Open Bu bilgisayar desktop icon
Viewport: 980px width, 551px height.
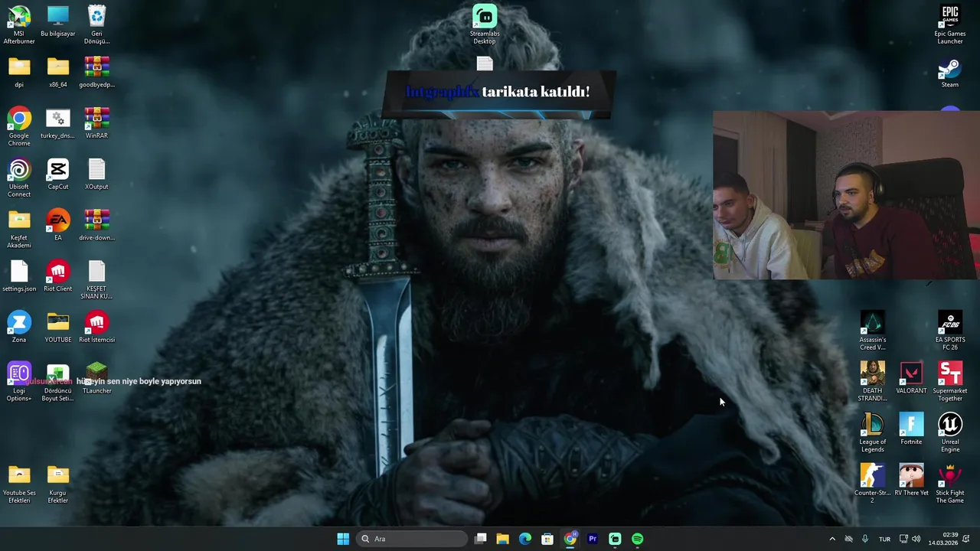tap(58, 21)
